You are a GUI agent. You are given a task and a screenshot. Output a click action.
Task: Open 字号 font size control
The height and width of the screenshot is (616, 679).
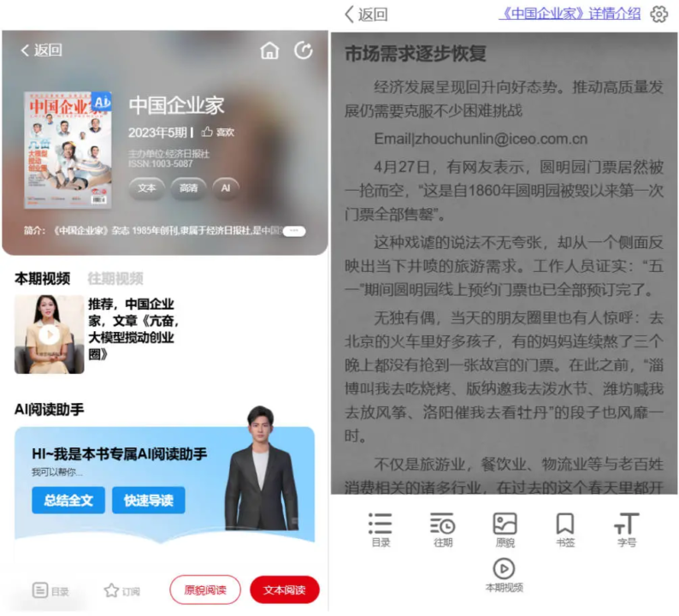point(626,530)
